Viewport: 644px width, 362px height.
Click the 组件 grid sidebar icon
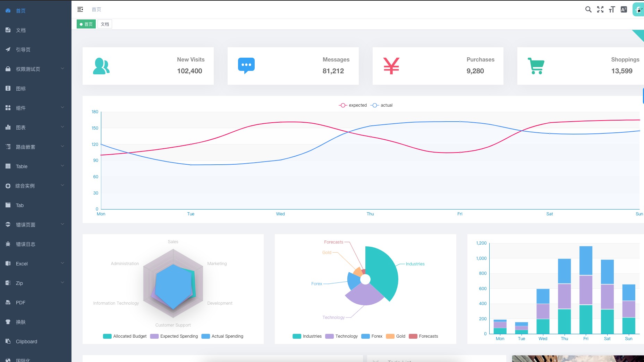(8, 108)
